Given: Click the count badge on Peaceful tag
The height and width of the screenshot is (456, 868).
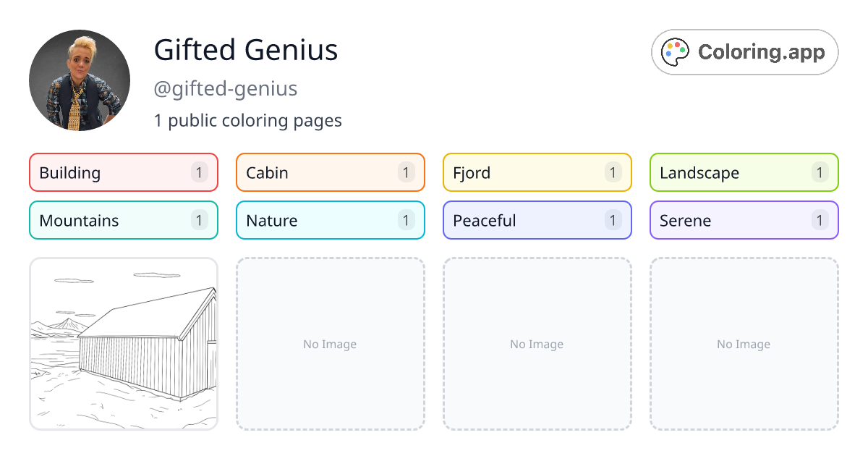Looking at the screenshot, I should 613,220.
